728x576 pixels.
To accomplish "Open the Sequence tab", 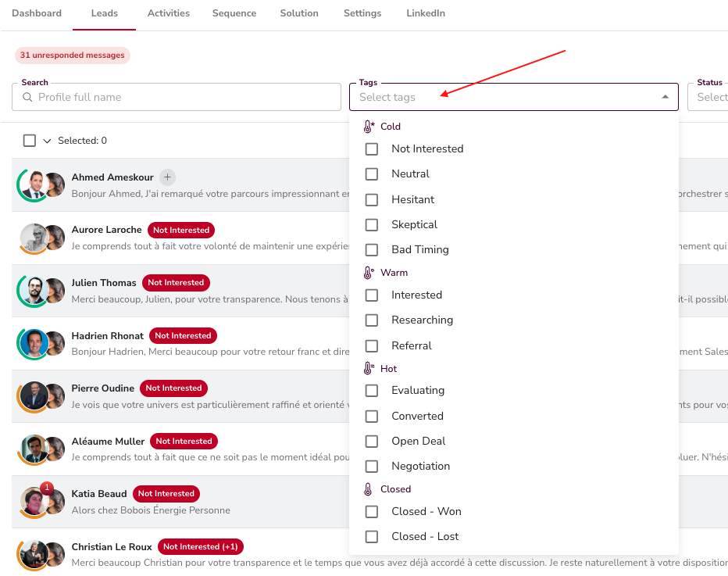I will click(x=234, y=13).
